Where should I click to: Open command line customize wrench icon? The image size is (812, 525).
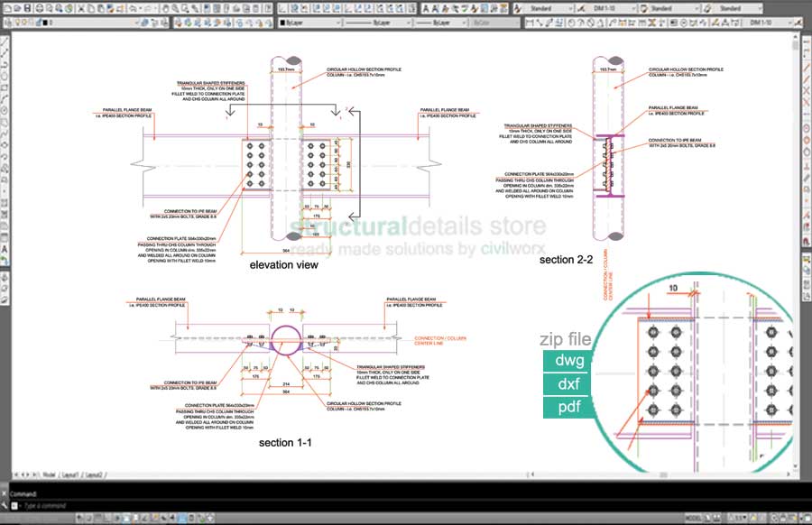pyautogui.click(x=5, y=505)
